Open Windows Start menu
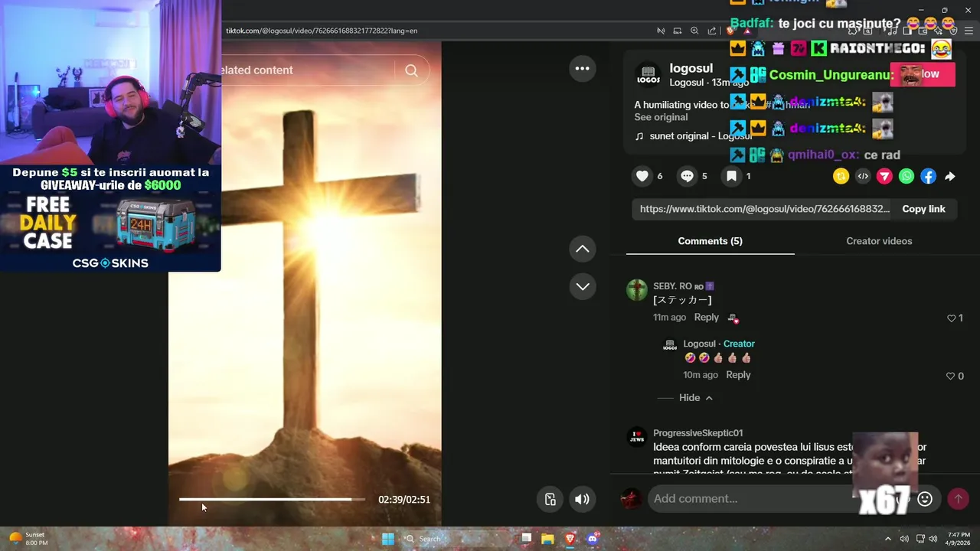 388,539
